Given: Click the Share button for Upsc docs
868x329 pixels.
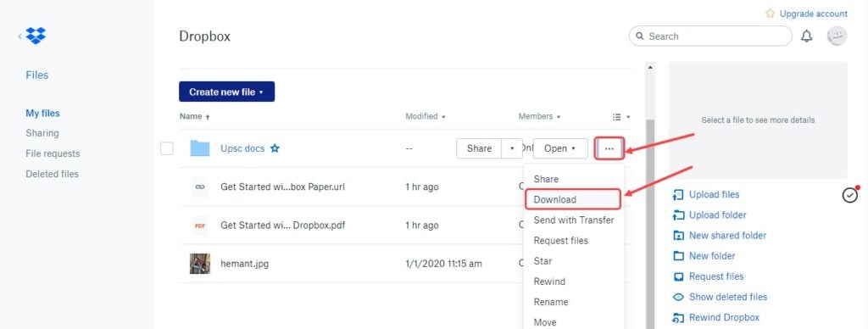Looking at the screenshot, I should coord(479,148).
